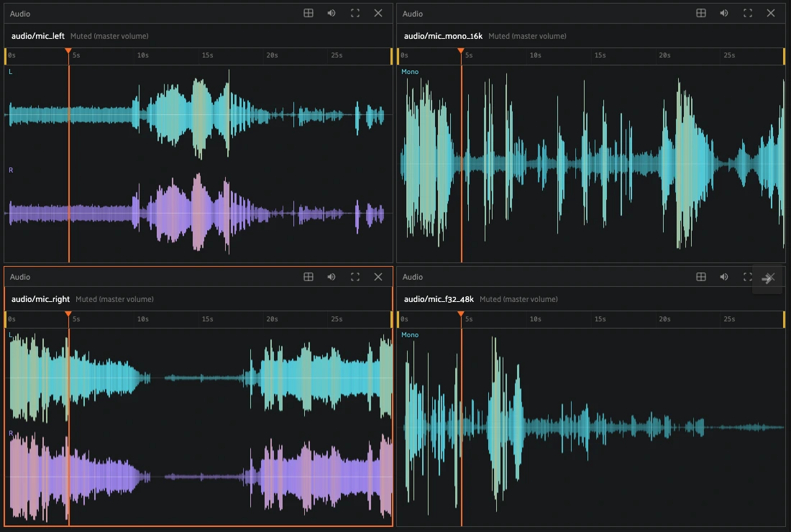Image resolution: width=791 pixels, height=532 pixels.
Task: Click the Audio title of mic_right panel
Action: pyautogui.click(x=20, y=277)
